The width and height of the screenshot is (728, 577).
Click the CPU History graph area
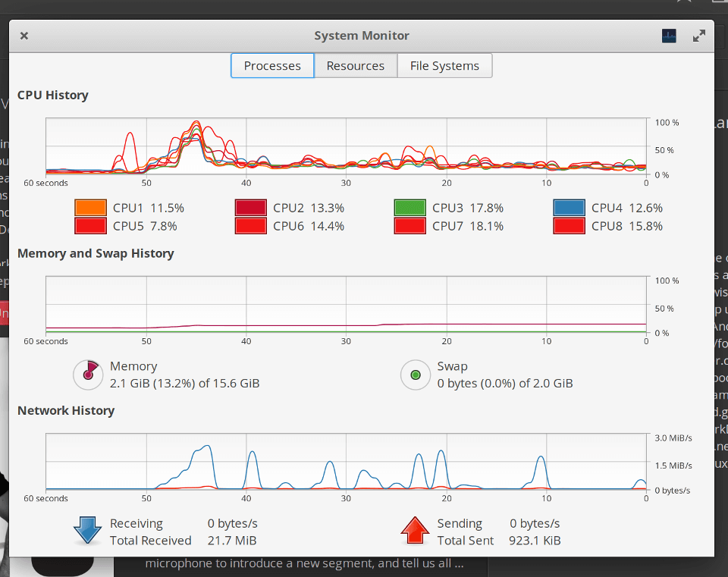point(346,146)
